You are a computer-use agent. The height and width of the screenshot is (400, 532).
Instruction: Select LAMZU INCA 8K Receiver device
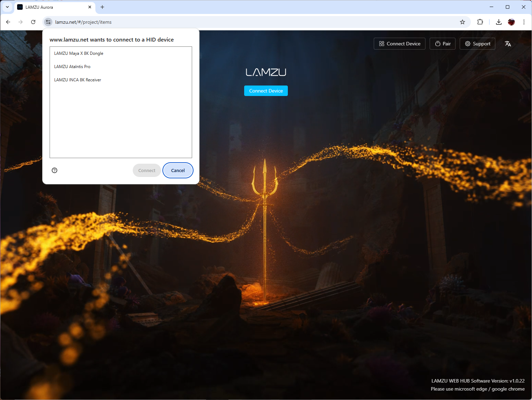[121, 80]
